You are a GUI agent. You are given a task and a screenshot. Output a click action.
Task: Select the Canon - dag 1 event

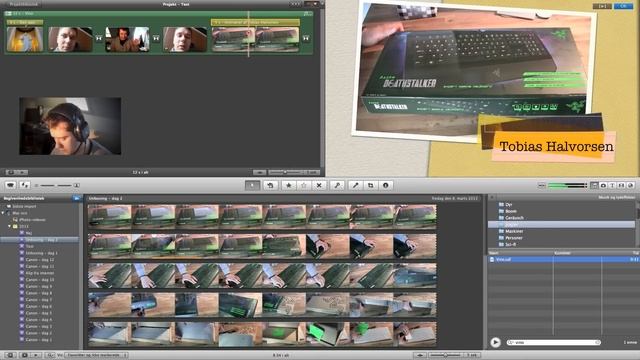point(38,340)
